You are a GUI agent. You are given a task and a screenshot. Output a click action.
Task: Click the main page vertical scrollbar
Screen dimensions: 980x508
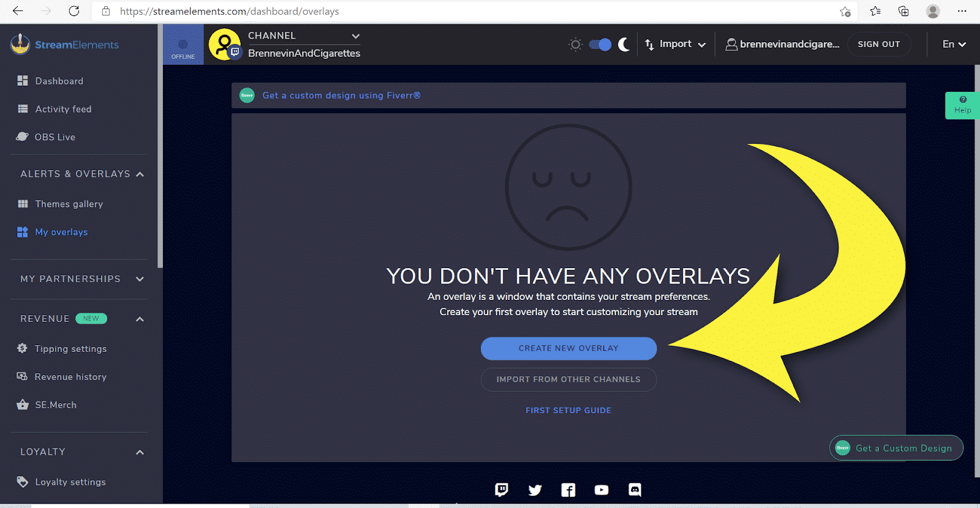977,271
